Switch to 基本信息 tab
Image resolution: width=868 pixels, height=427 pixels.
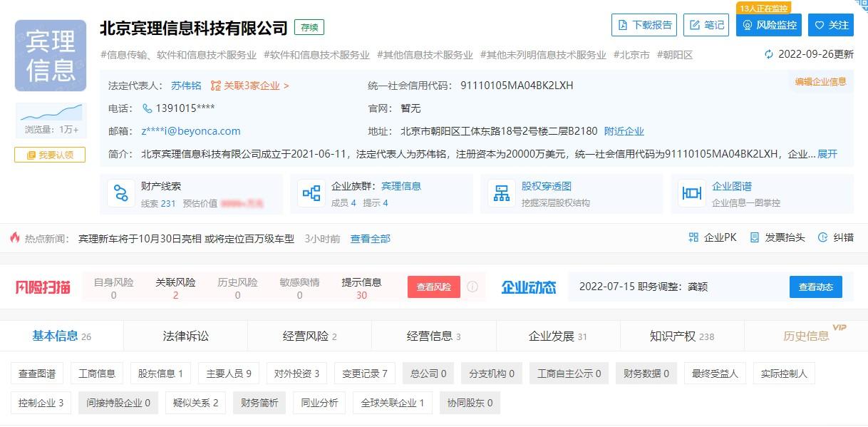[62, 336]
